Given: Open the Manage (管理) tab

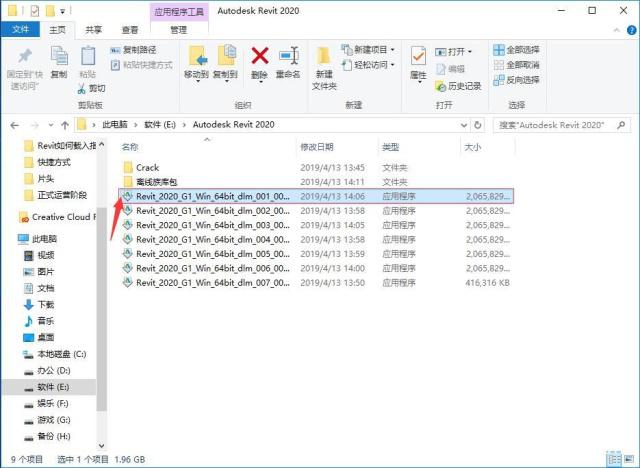Looking at the screenshot, I should pyautogui.click(x=179, y=30).
